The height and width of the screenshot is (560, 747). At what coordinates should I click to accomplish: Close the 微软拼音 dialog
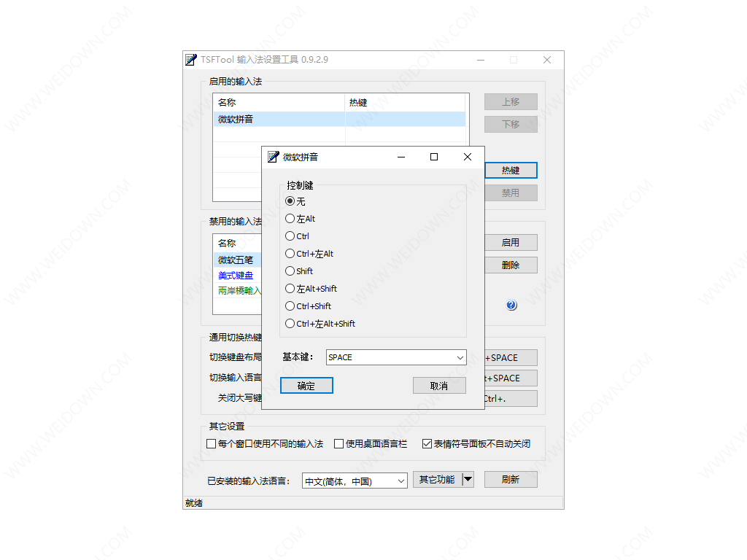pos(468,157)
